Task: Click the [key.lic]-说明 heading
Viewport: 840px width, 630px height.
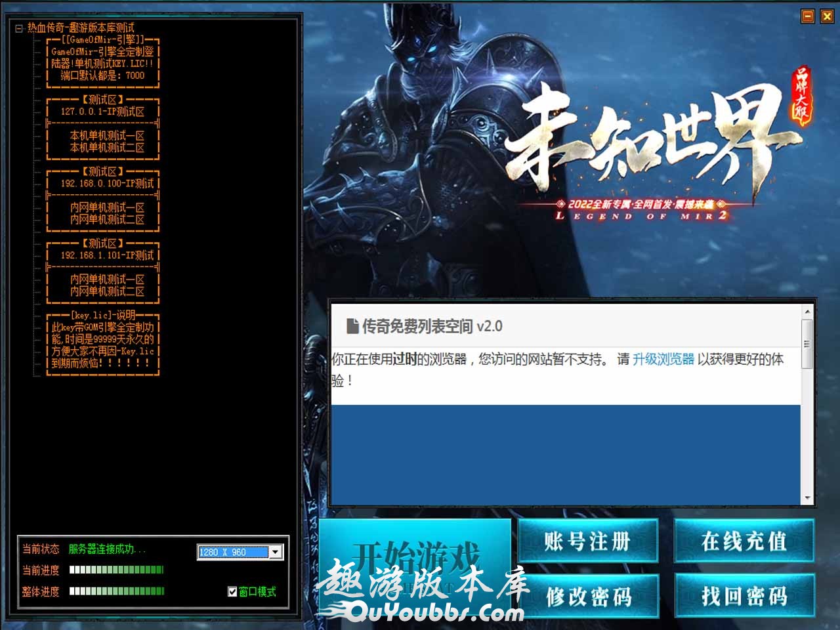Action: tap(103, 315)
